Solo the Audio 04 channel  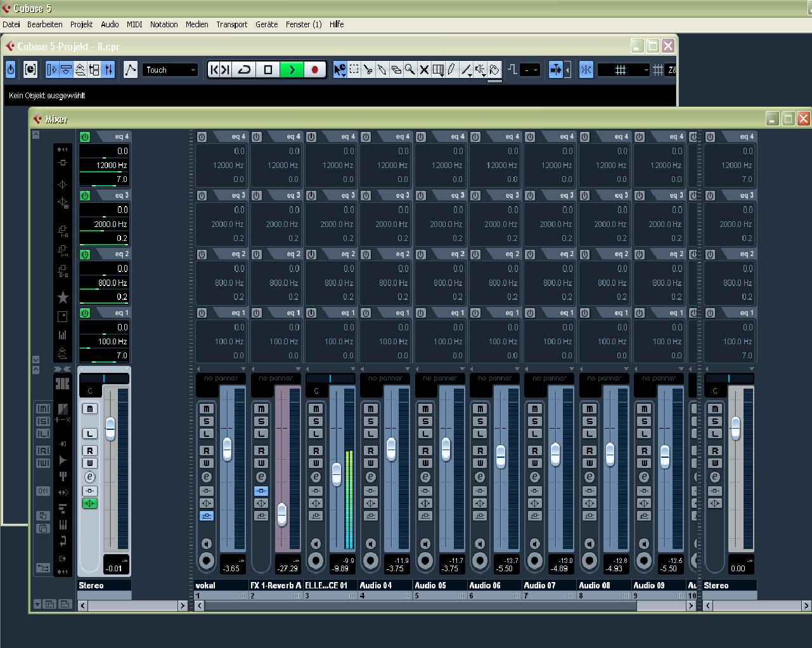pos(370,422)
